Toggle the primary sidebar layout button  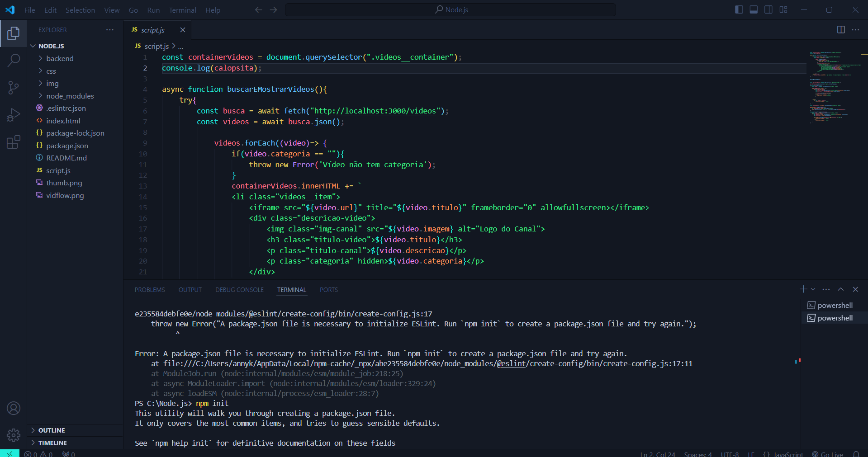click(x=739, y=9)
